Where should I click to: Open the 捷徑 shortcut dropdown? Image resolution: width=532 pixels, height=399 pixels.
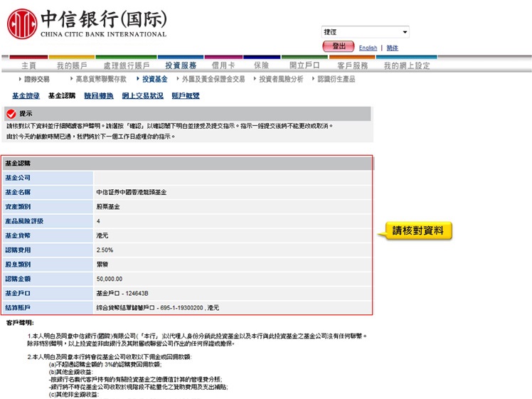[365, 32]
